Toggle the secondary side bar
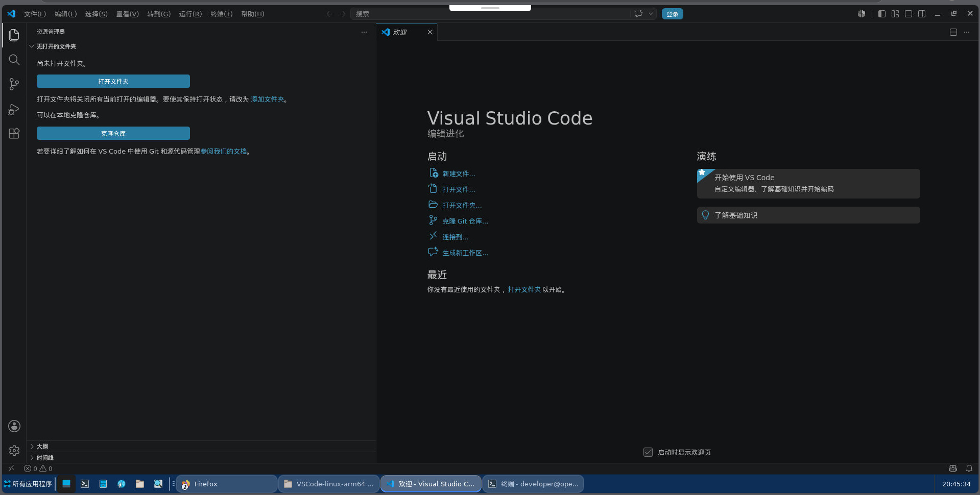This screenshot has width=980, height=495. [922, 14]
